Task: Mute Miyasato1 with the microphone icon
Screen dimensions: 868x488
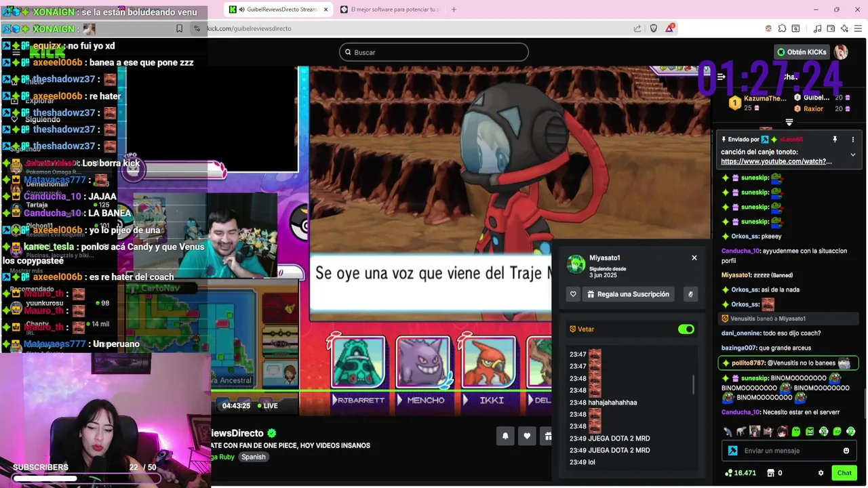Action: (x=690, y=294)
